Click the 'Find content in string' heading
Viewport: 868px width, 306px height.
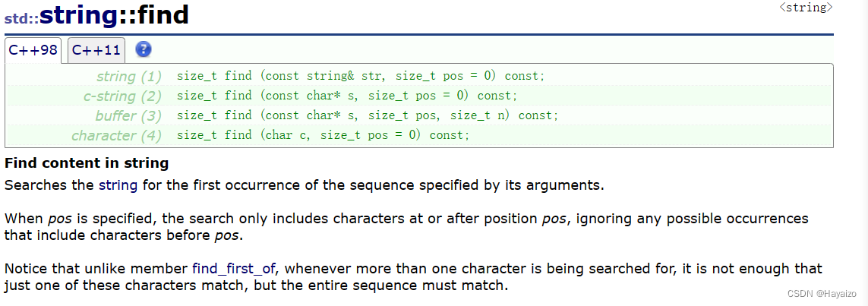(x=87, y=164)
